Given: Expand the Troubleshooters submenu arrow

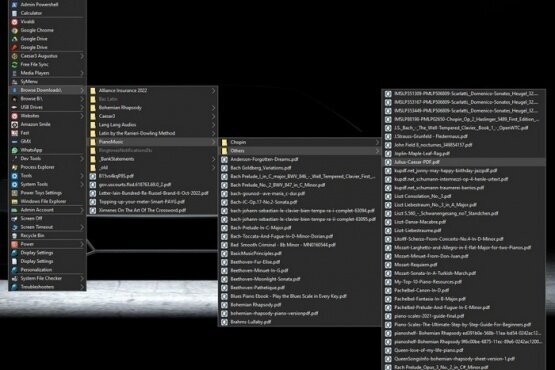Looking at the screenshot, I should 82,287.
